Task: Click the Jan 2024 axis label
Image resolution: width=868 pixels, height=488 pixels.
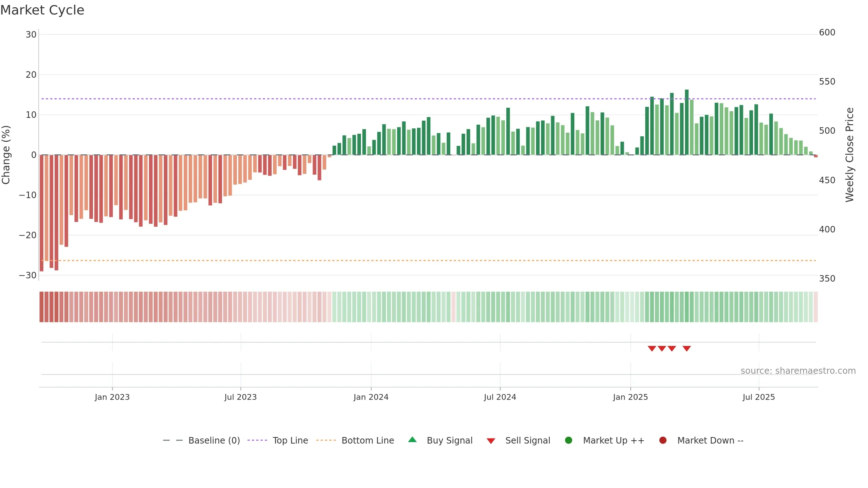Action: (371, 397)
